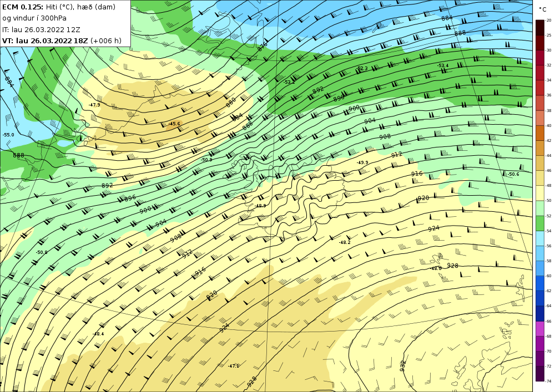Click the °C unit label above the legend
The height and width of the screenshot is (392, 555).
click(x=542, y=9)
